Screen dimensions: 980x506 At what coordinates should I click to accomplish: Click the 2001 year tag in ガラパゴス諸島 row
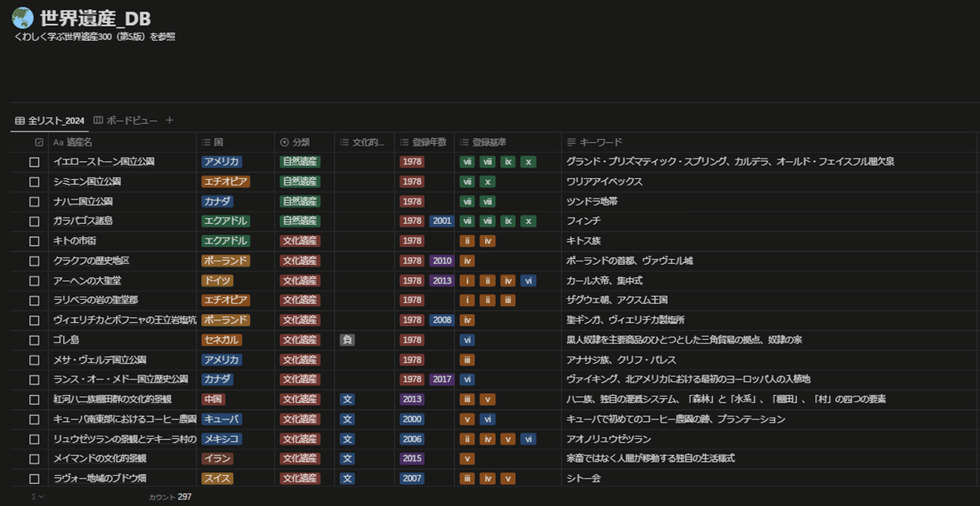(442, 221)
